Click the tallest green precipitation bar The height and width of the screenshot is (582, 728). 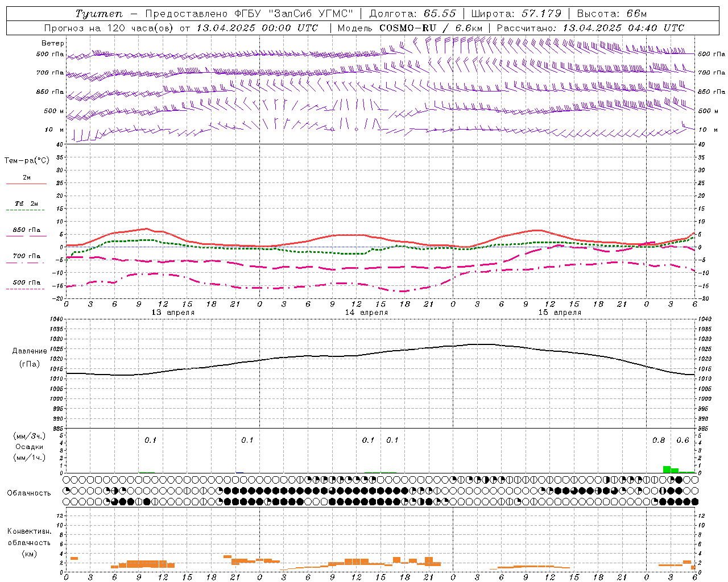pos(667,469)
